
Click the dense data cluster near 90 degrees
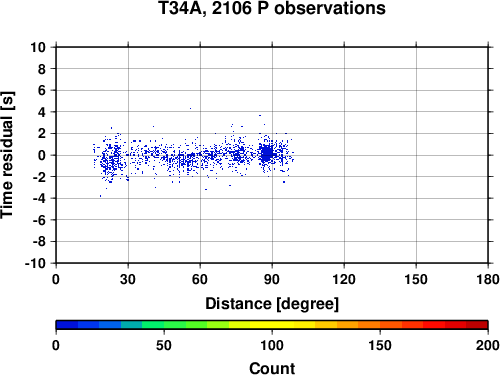click(x=267, y=154)
